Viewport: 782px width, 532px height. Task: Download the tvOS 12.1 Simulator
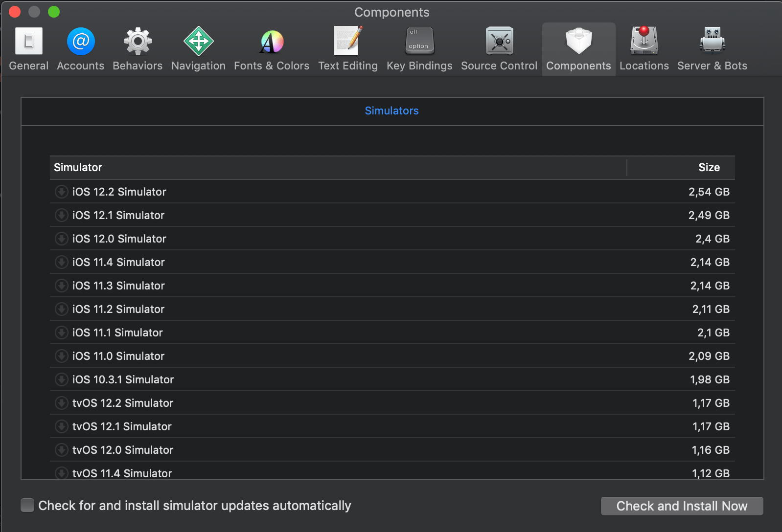(61, 426)
